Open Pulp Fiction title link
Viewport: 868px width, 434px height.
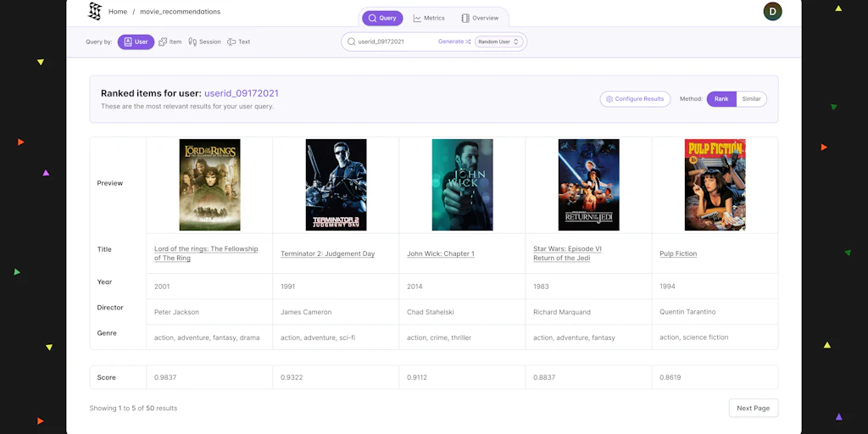[x=678, y=253]
